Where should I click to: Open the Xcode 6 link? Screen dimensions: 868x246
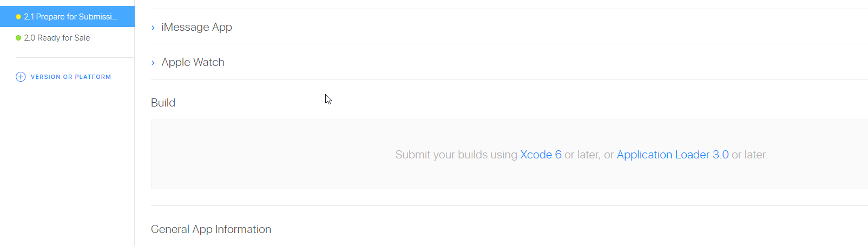(x=541, y=155)
